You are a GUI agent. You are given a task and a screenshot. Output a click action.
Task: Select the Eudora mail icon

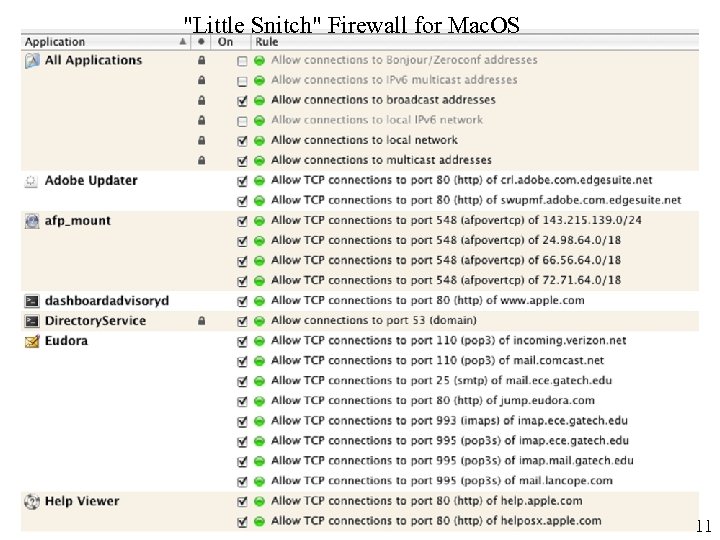click(31, 341)
